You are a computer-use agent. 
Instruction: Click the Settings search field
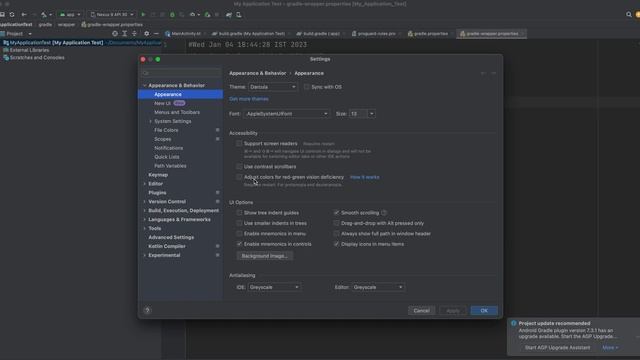tap(181, 73)
